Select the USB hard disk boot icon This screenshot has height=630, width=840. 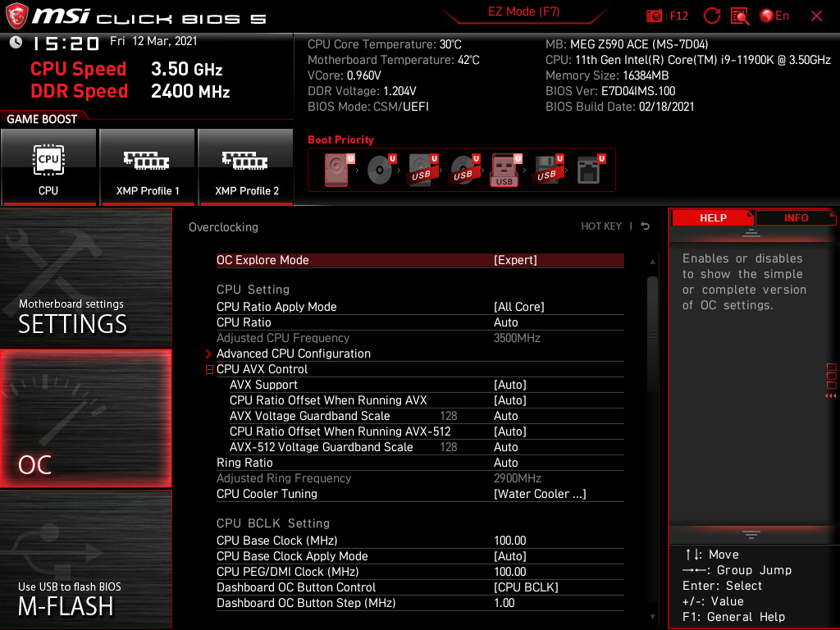click(422, 169)
